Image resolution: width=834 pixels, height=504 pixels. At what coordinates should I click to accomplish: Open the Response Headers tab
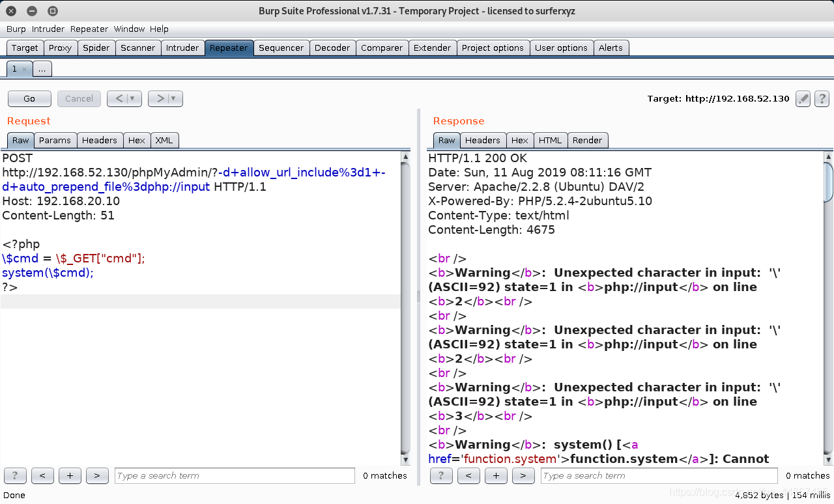tap(483, 141)
